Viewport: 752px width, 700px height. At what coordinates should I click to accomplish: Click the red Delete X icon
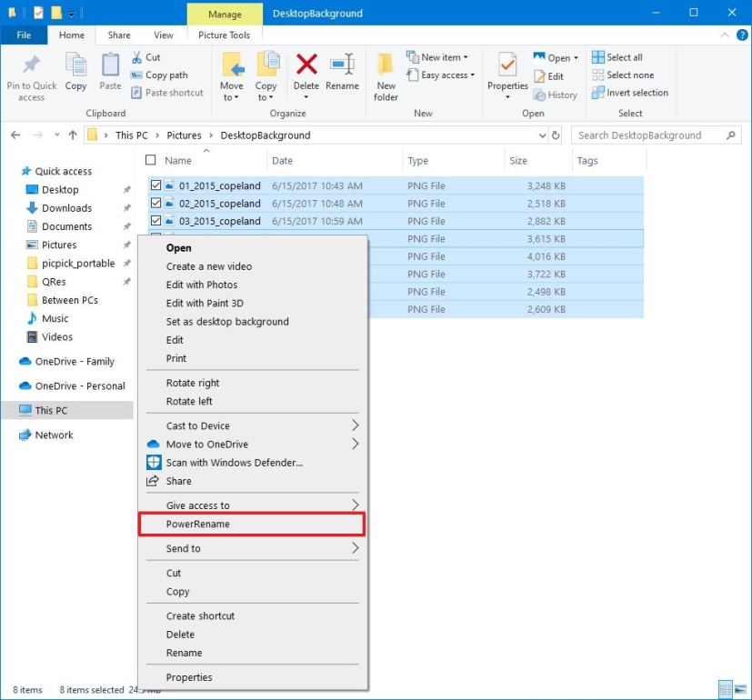coord(306,64)
